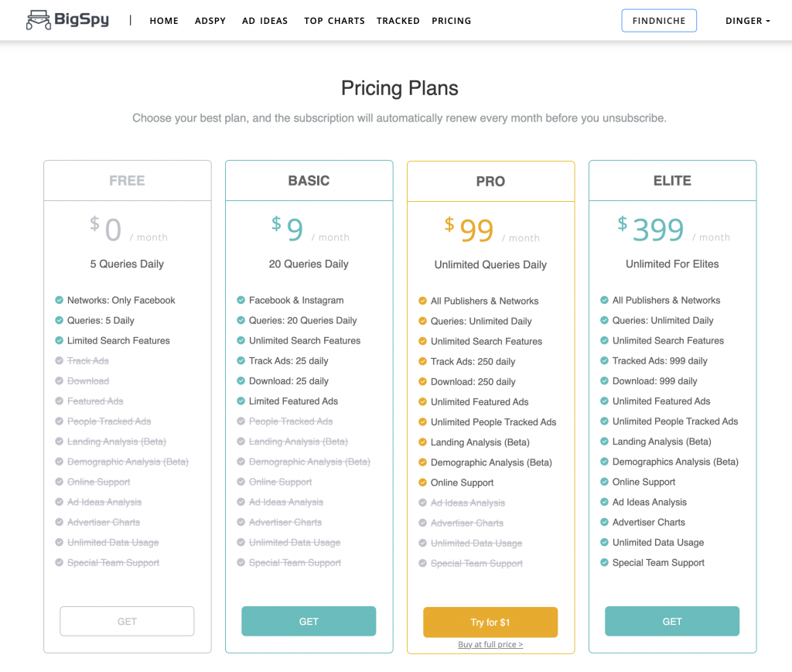Go to TOP CHARTS page

(x=334, y=21)
